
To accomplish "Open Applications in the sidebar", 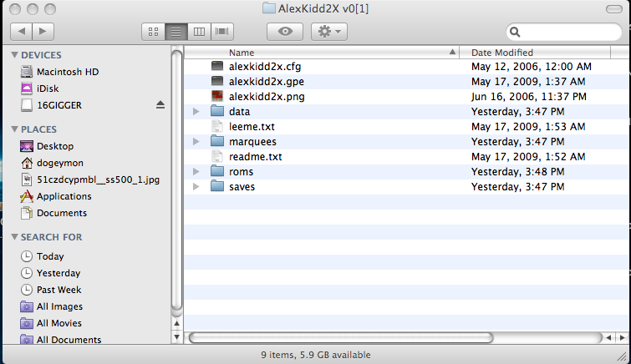I will click(x=64, y=196).
